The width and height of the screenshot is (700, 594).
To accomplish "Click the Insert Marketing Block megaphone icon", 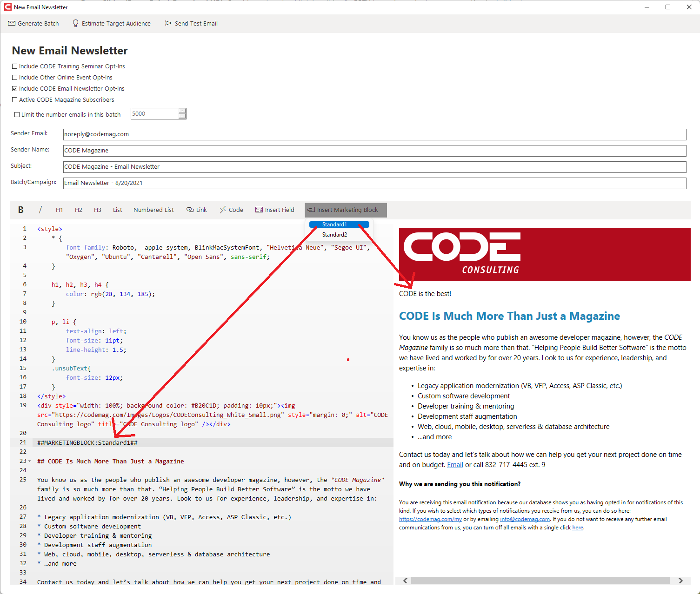I will click(x=311, y=210).
